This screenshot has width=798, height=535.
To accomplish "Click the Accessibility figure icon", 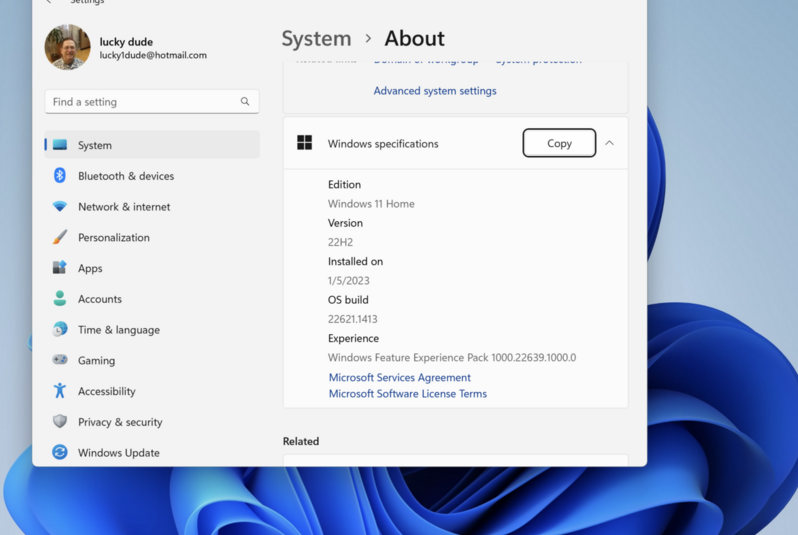I will (x=60, y=391).
